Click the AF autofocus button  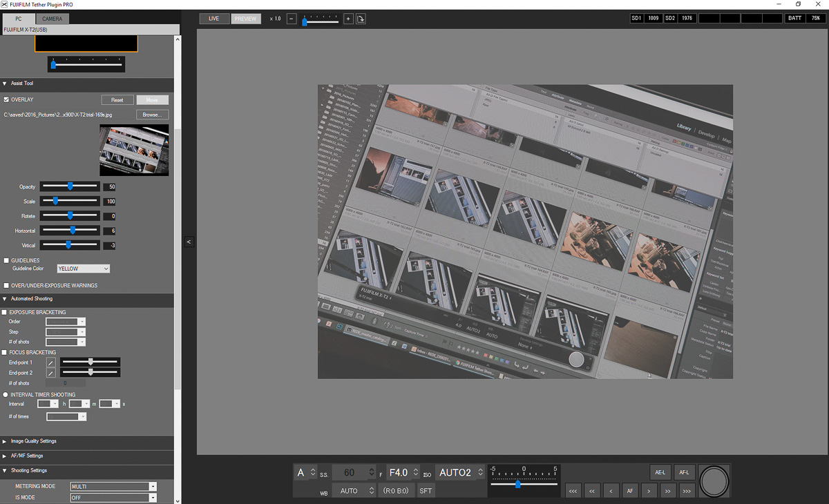click(629, 491)
